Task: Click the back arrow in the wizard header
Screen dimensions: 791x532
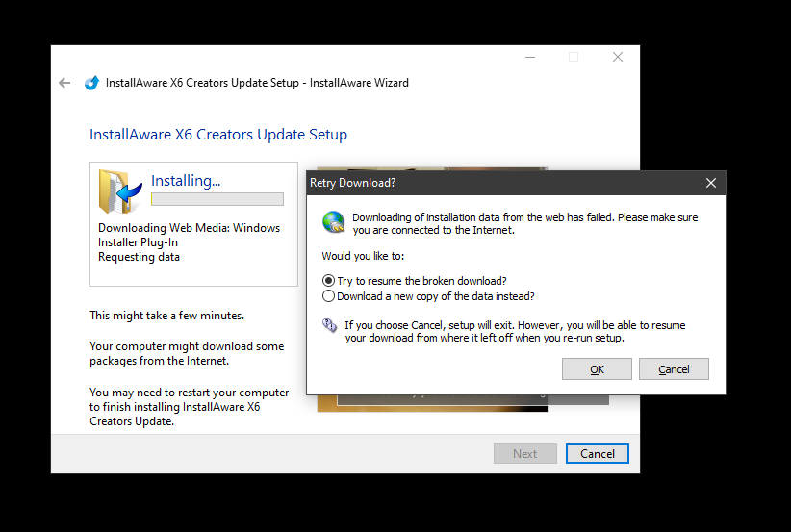Action: (x=64, y=83)
